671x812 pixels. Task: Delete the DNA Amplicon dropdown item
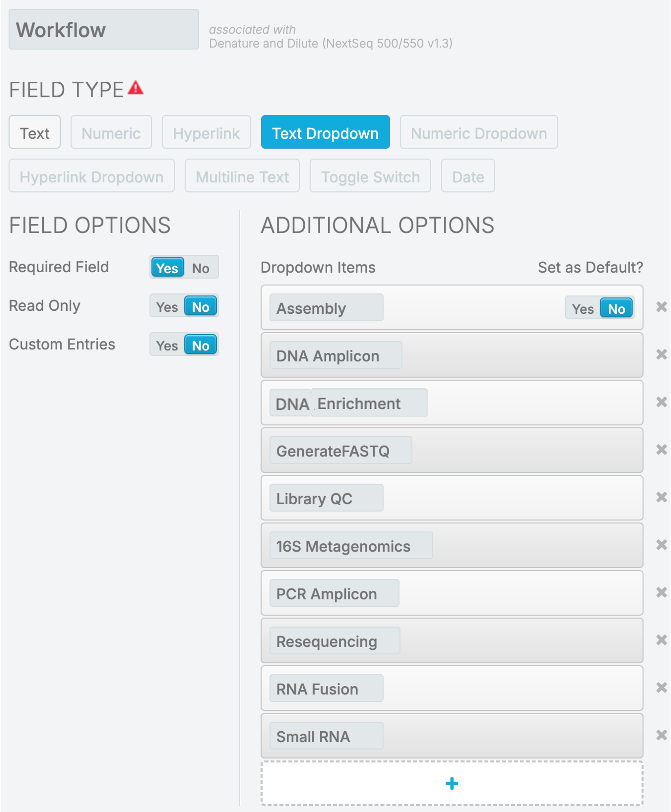click(x=661, y=355)
